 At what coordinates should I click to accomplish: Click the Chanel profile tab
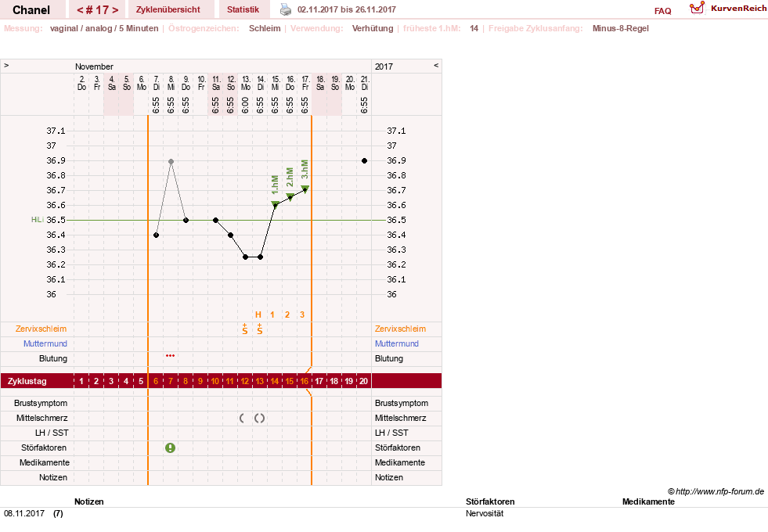(x=31, y=10)
